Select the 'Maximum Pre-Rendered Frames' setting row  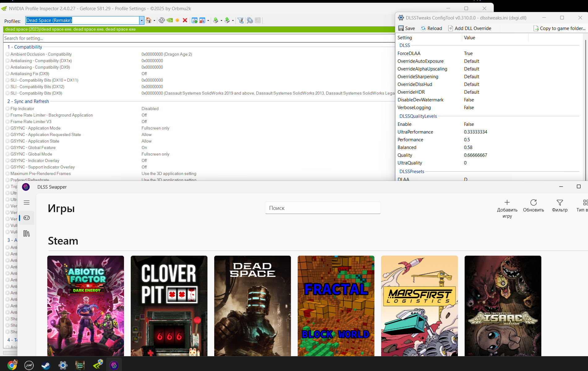200,173
